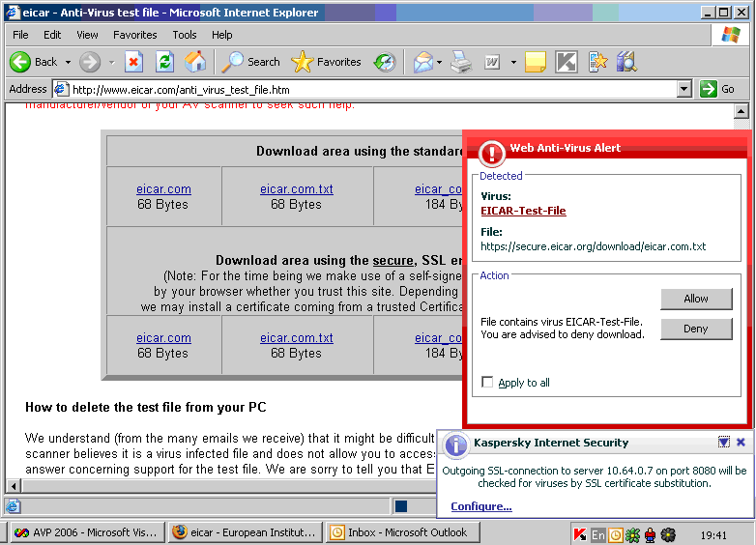Go to the Home page icon
The height and width of the screenshot is (545, 756).
(195, 62)
